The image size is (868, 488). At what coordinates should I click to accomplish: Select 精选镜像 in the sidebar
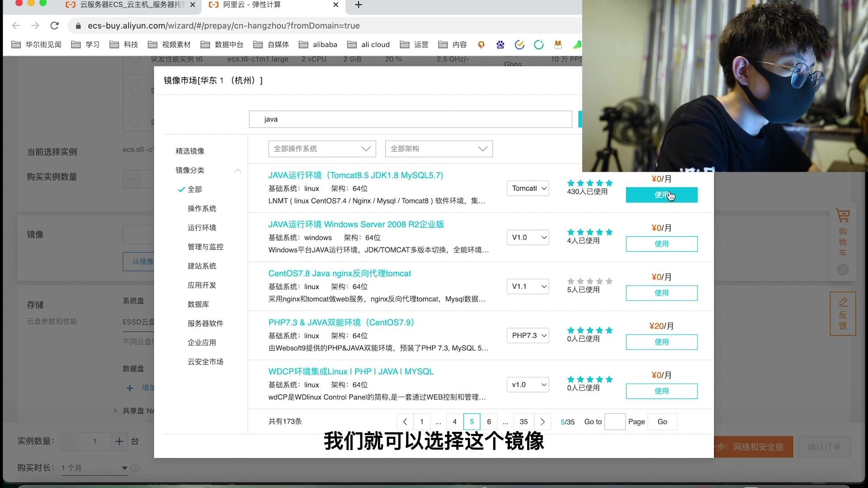tap(190, 151)
